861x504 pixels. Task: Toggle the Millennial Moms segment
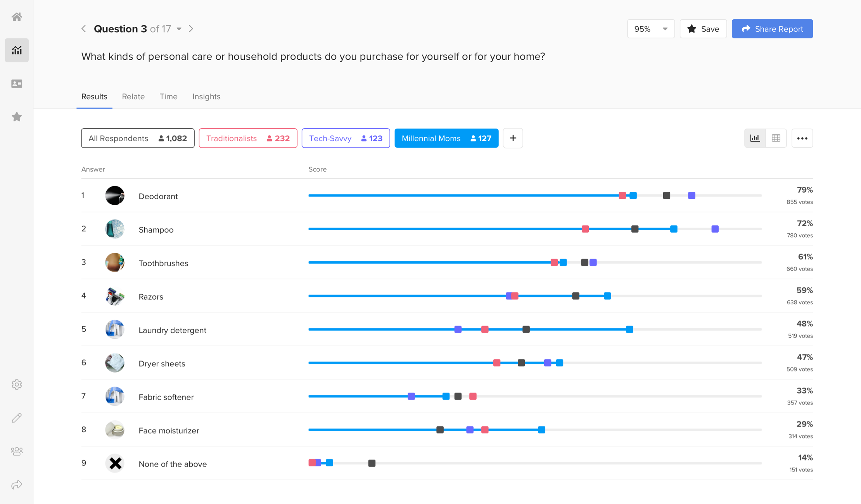pos(446,138)
